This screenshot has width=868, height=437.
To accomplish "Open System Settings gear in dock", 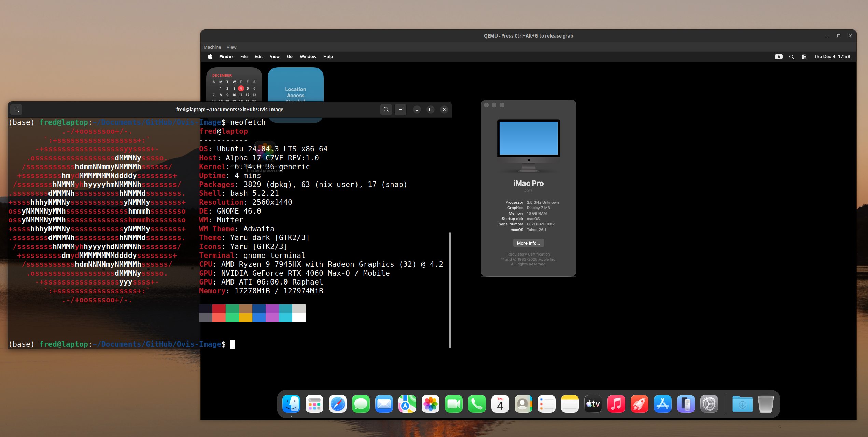I will tap(709, 404).
